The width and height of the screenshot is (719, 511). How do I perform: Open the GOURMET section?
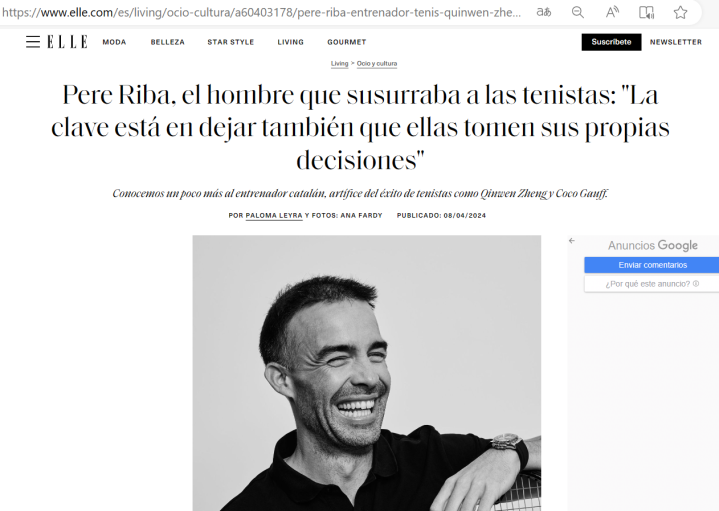[x=347, y=42]
